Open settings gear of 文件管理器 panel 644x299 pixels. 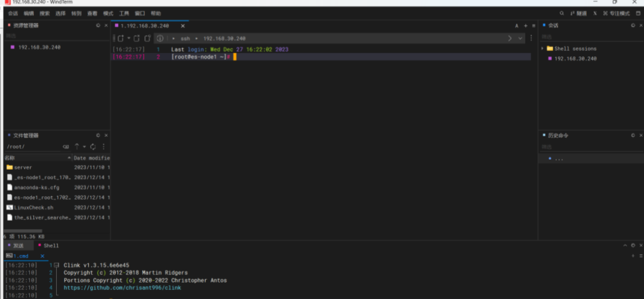click(98, 135)
